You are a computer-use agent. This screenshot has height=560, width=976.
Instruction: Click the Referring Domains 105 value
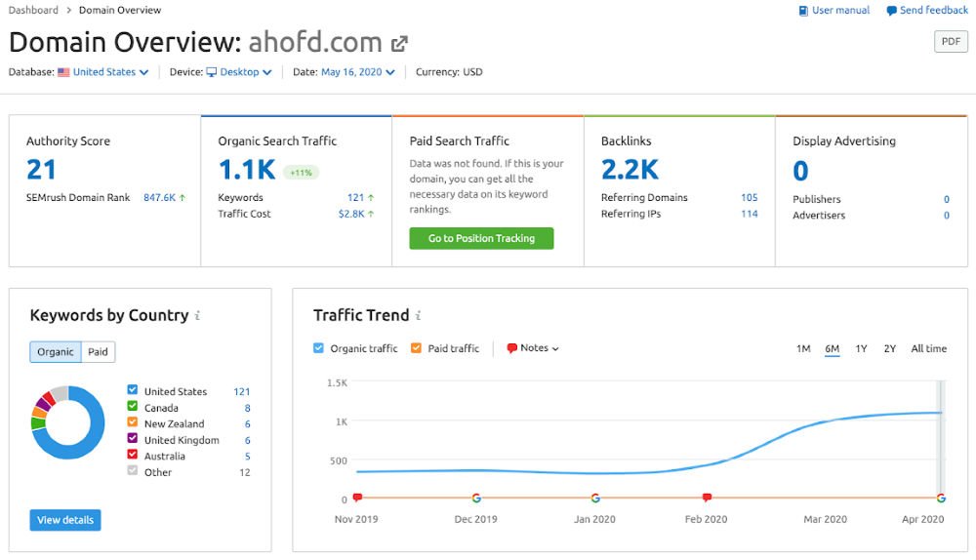pyautogui.click(x=750, y=198)
